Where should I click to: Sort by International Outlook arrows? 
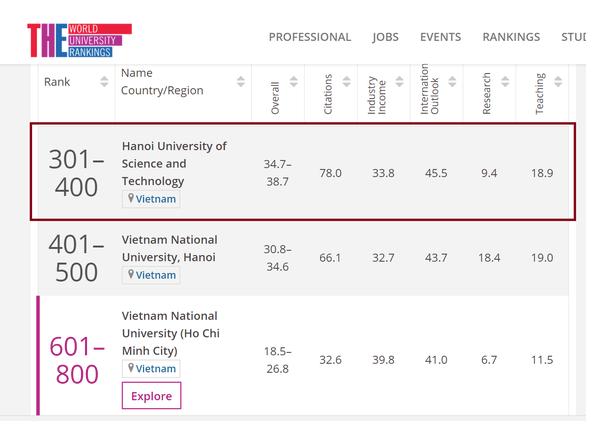click(451, 82)
